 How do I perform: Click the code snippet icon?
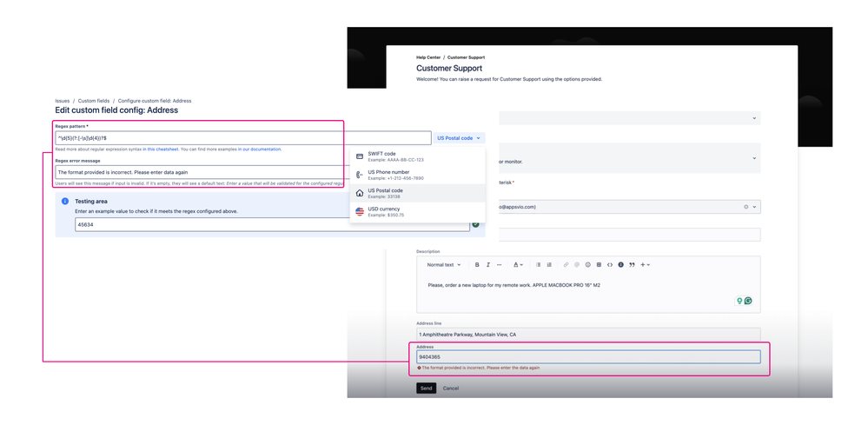[x=610, y=265]
